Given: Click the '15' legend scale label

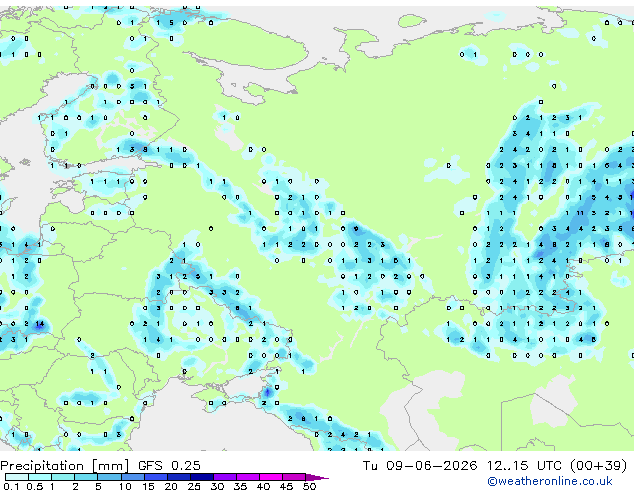Looking at the screenshot, I should [x=148, y=486].
